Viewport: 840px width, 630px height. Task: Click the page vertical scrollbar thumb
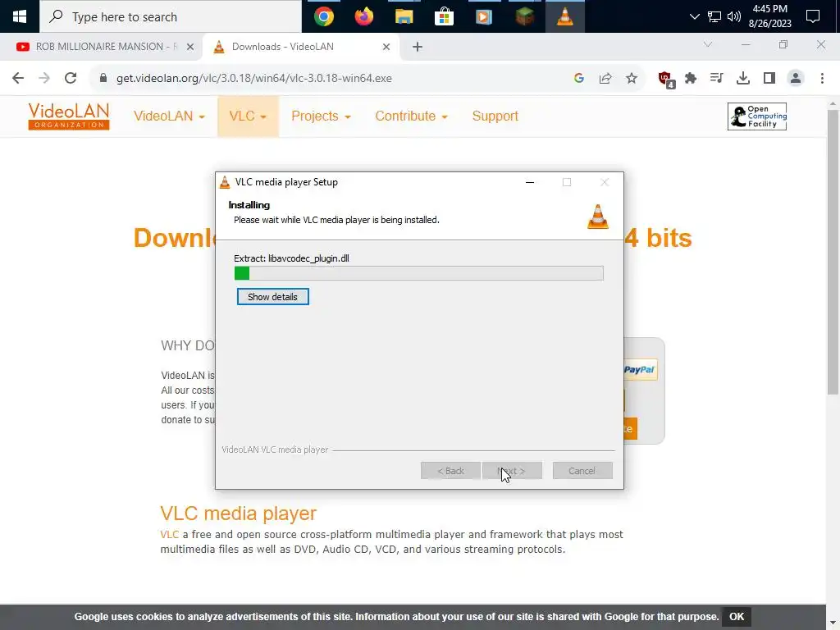833,252
